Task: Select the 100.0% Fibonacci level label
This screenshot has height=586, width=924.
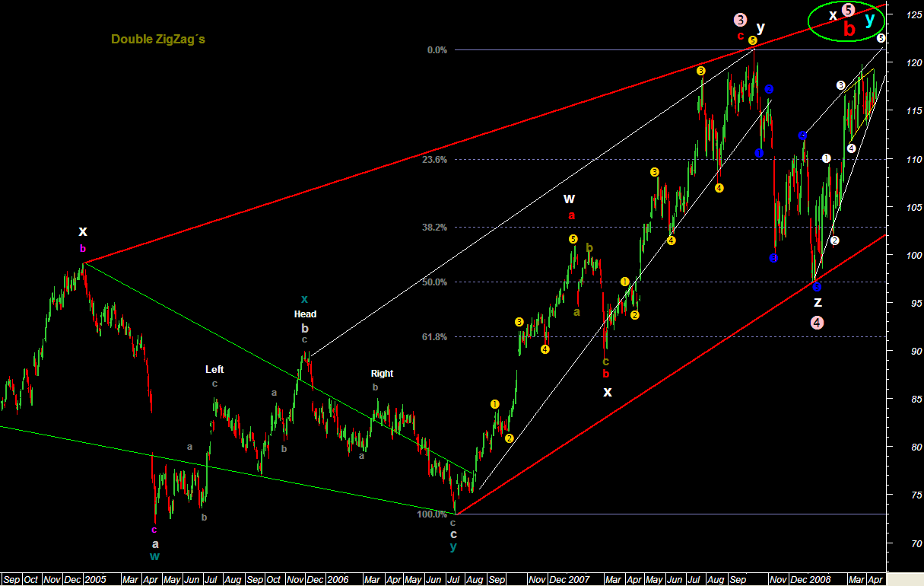Action: (433, 515)
